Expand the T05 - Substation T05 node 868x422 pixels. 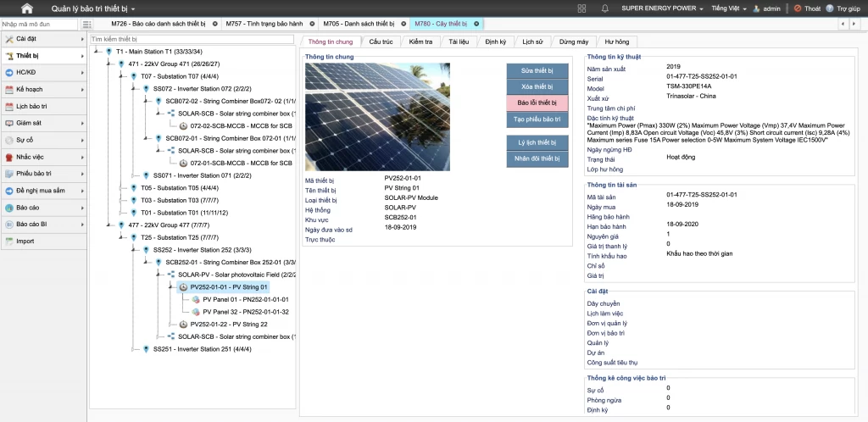click(x=120, y=188)
